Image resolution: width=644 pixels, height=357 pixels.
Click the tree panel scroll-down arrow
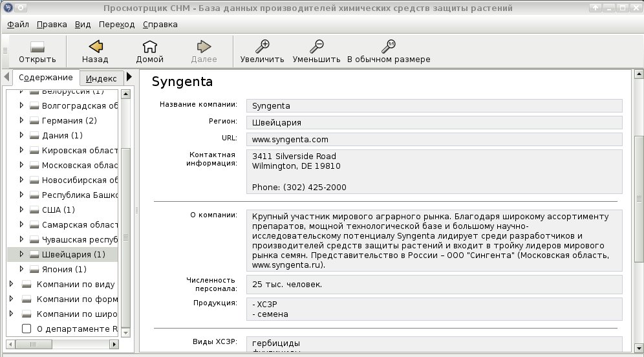pos(125,333)
